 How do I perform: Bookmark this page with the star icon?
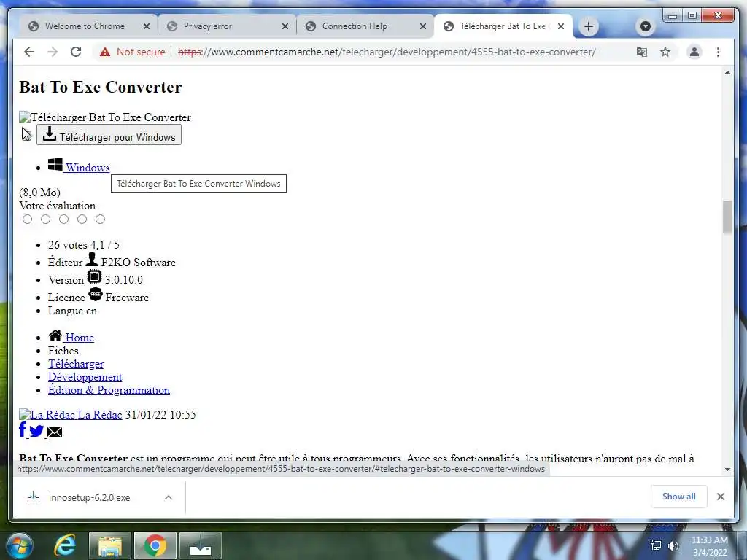pyautogui.click(x=665, y=52)
